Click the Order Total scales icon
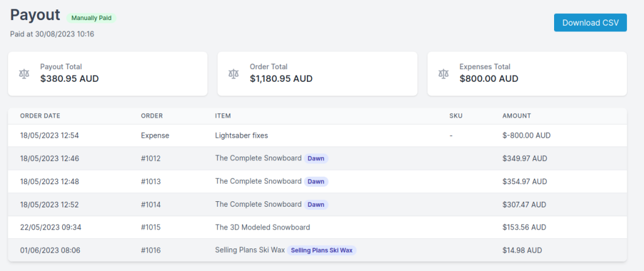 234,74
